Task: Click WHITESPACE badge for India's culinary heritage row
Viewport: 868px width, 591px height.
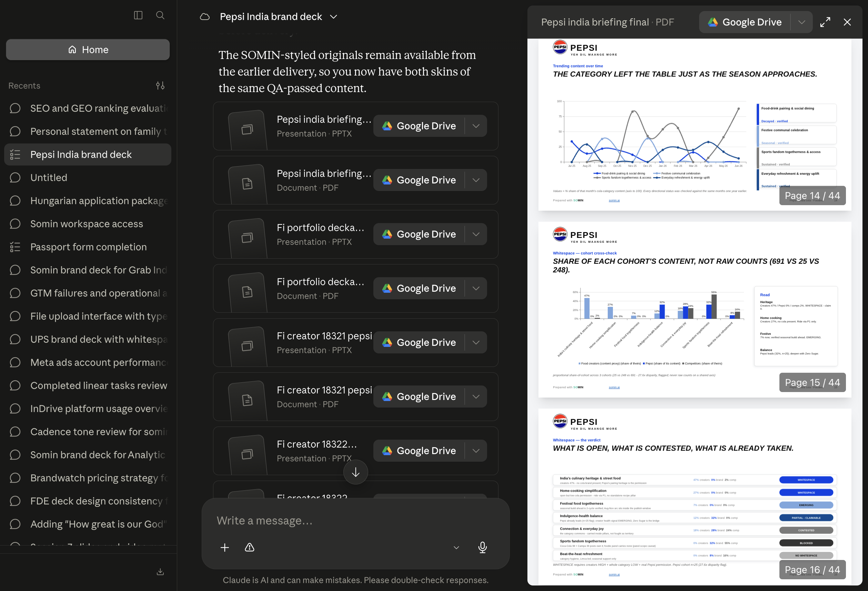Action: (806, 480)
